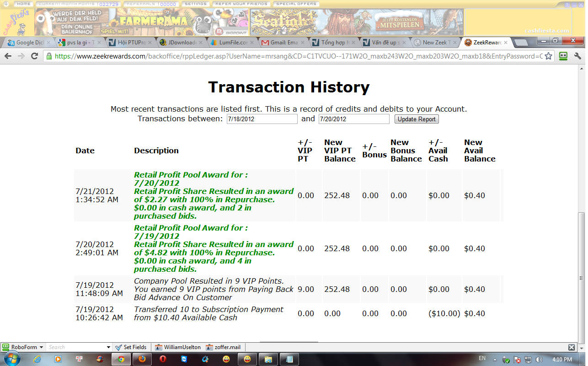Click the "9.00" VIP PT value
The height and width of the screenshot is (366, 588).
(x=306, y=289)
